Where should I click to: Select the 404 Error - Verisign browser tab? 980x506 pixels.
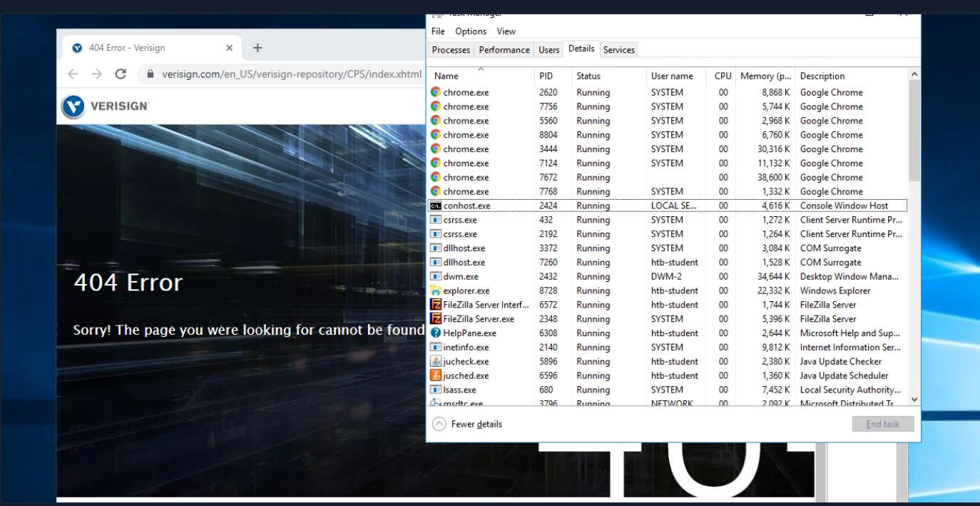point(153,48)
